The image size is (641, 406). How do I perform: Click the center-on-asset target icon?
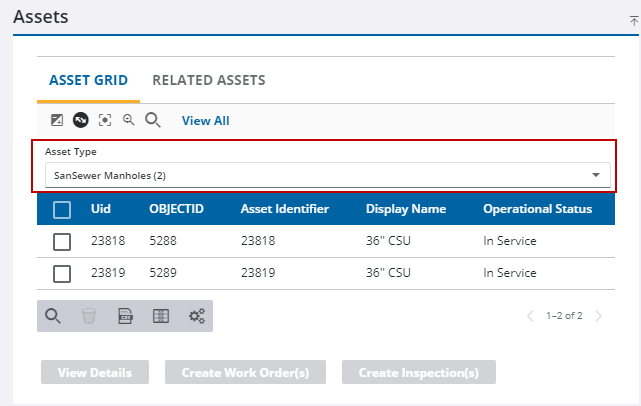tap(104, 121)
